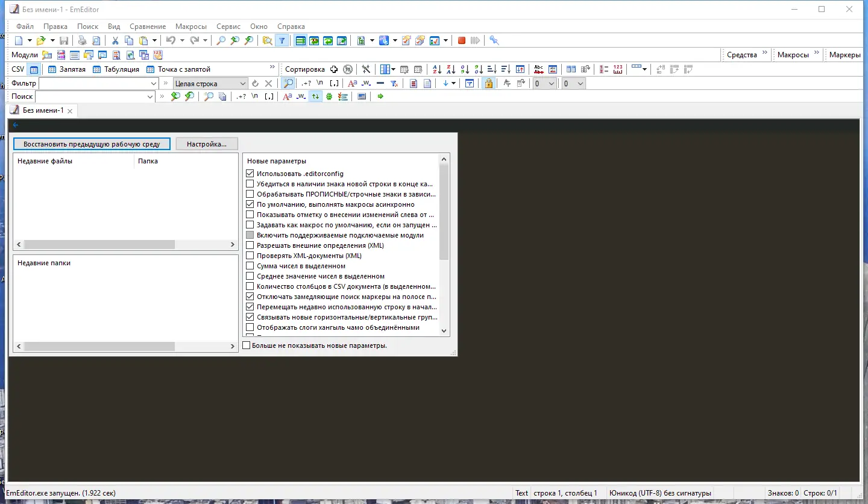Click the 123 ruler icon in sorting toolbar
The height and width of the screenshot is (504, 868).
pos(618,69)
